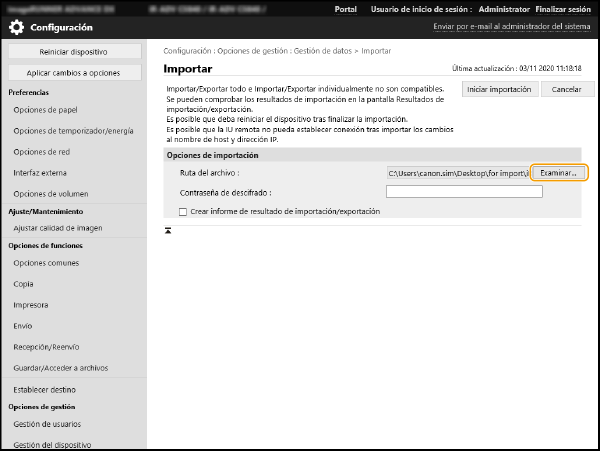Go to Ajustar calidad de imagen
The image size is (600, 451).
(x=58, y=228)
